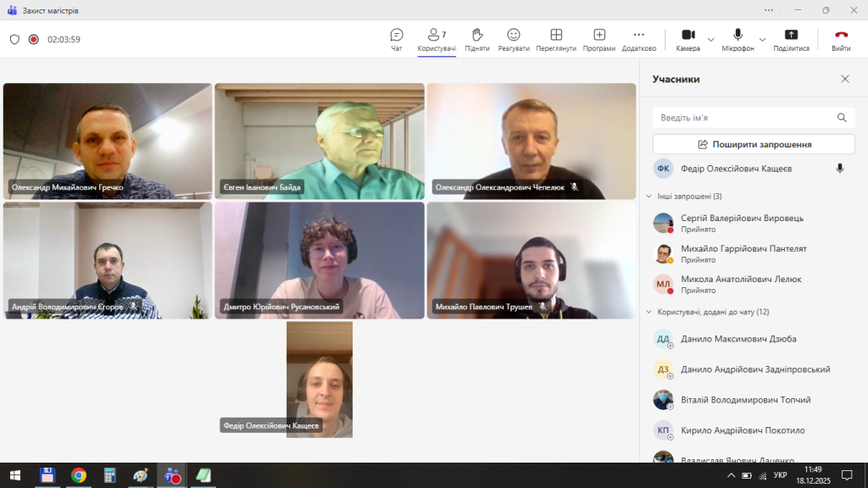Select participant Віталій Володимирович Топчий
Screen dimensions: 868x488
point(754,400)
